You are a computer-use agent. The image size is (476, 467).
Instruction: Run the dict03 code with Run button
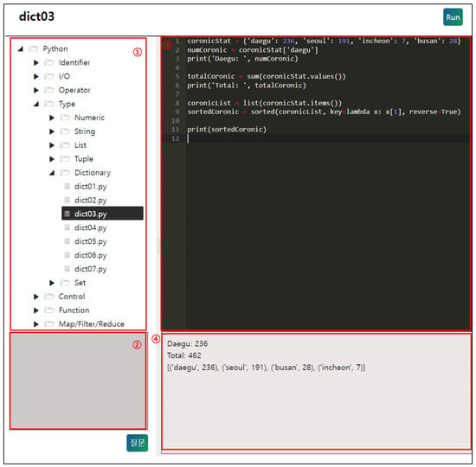[453, 17]
